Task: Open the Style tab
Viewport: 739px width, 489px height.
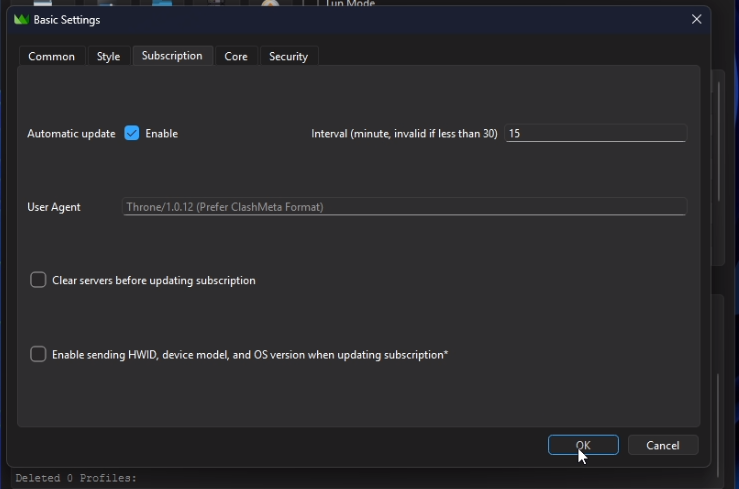Action: pyautogui.click(x=108, y=57)
